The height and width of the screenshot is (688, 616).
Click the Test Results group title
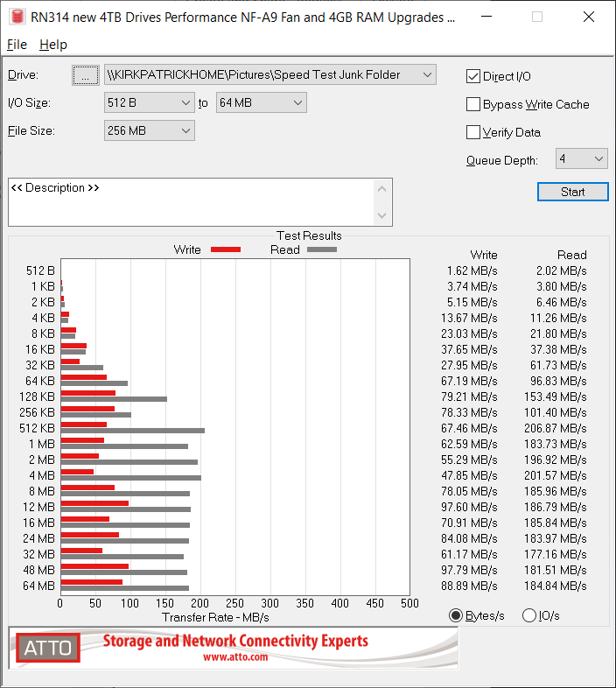309,235
